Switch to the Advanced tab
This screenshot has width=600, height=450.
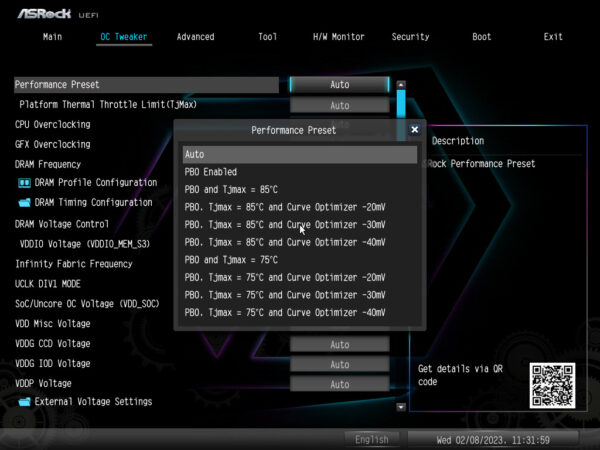[x=195, y=37]
